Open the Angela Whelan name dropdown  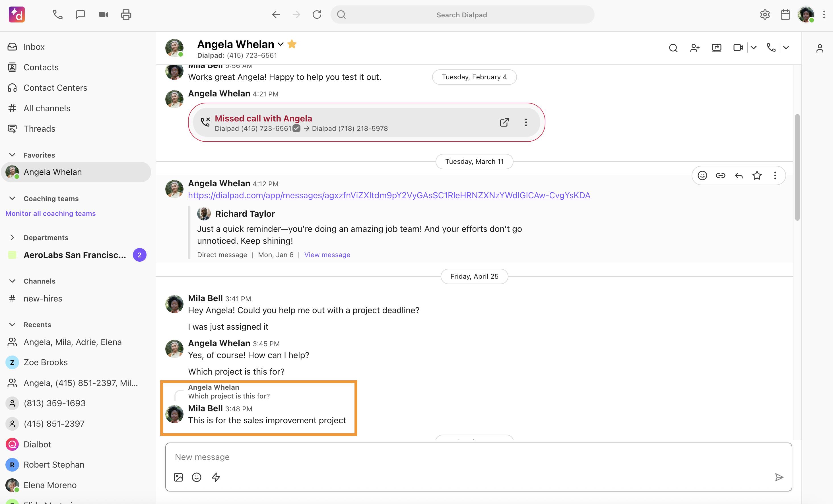(x=280, y=44)
